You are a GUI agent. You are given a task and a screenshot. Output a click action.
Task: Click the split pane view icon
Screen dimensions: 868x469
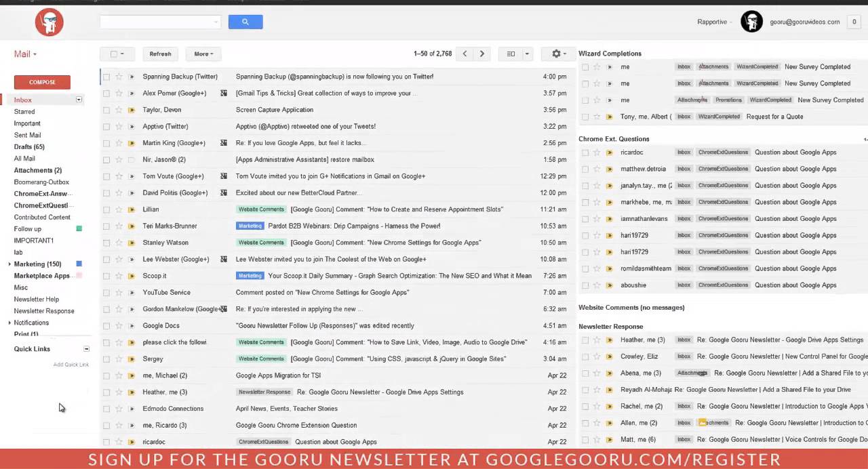pyautogui.click(x=511, y=54)
